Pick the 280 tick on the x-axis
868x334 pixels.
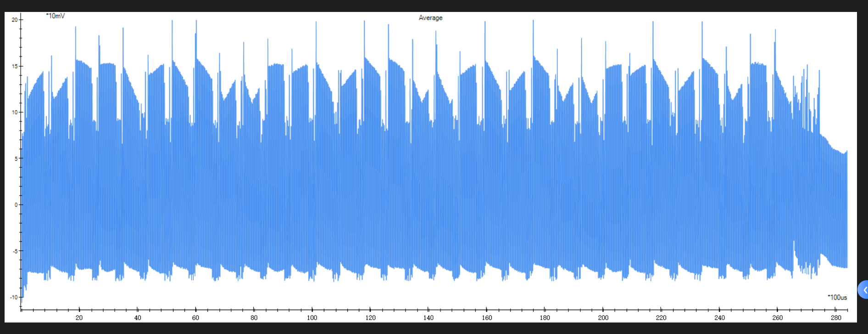[x=836, y=317]
